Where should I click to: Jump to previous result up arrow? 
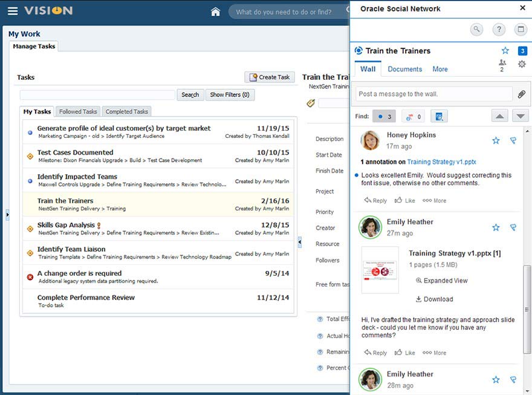[500, 116]
